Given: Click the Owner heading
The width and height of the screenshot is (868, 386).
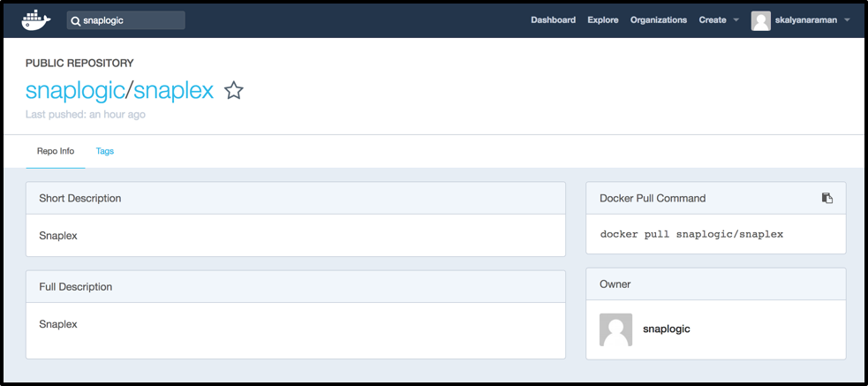Looking at the screenshot, I should coord(615,284).
